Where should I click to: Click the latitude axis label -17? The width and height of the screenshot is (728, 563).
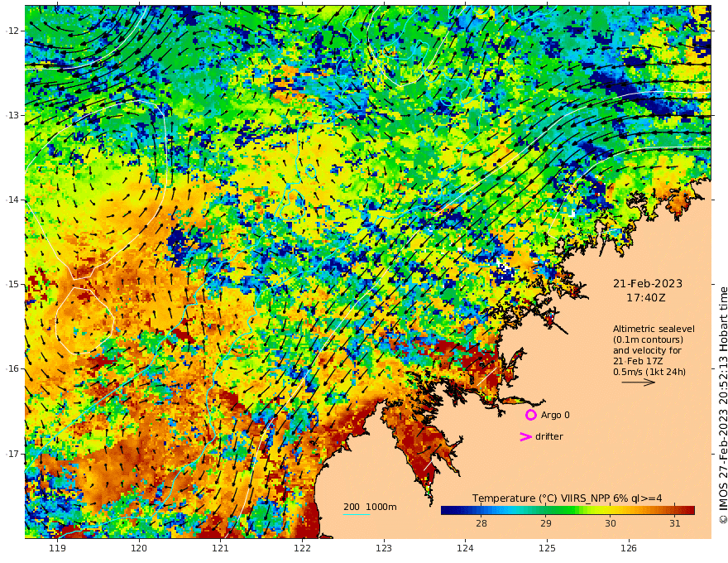point(12,454)
